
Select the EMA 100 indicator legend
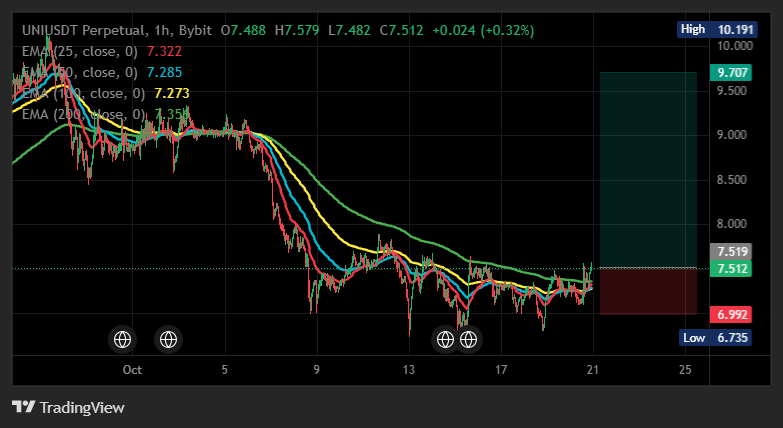tap(106, 93)
